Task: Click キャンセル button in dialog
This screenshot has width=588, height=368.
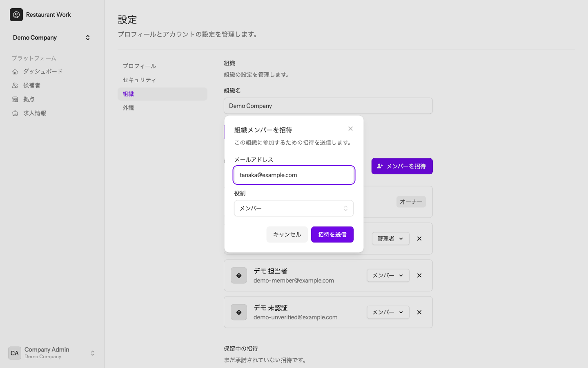Action: click(x=287, y=235)
